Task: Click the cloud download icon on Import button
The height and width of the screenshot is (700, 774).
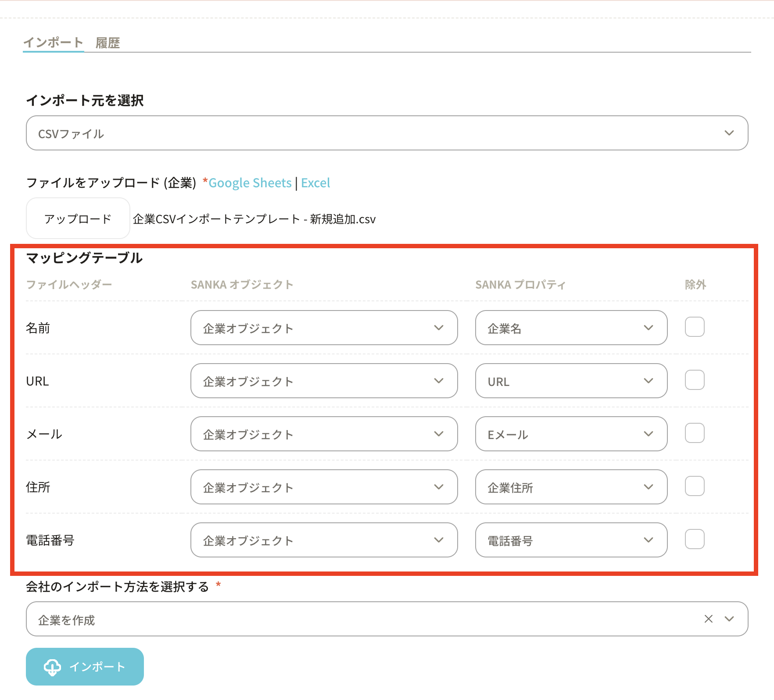Action: coord(52,667)
